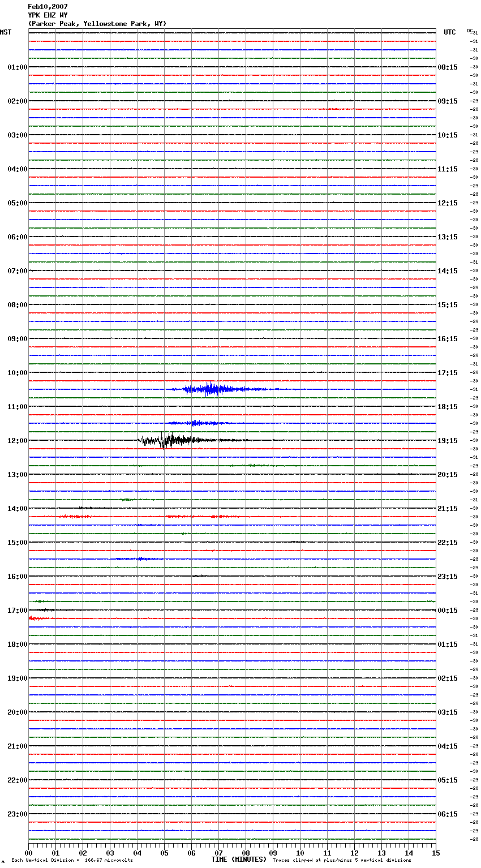Select the 08:00 MST row label
Viewport: 481px width, 868px height.
coord(17,305)
